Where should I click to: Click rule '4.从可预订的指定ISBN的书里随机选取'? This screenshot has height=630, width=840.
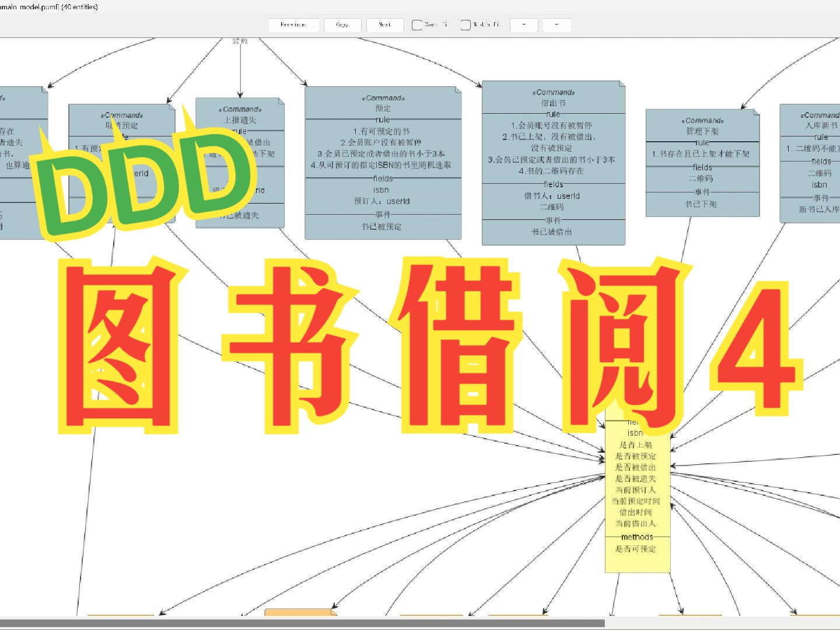coord(381,165)
